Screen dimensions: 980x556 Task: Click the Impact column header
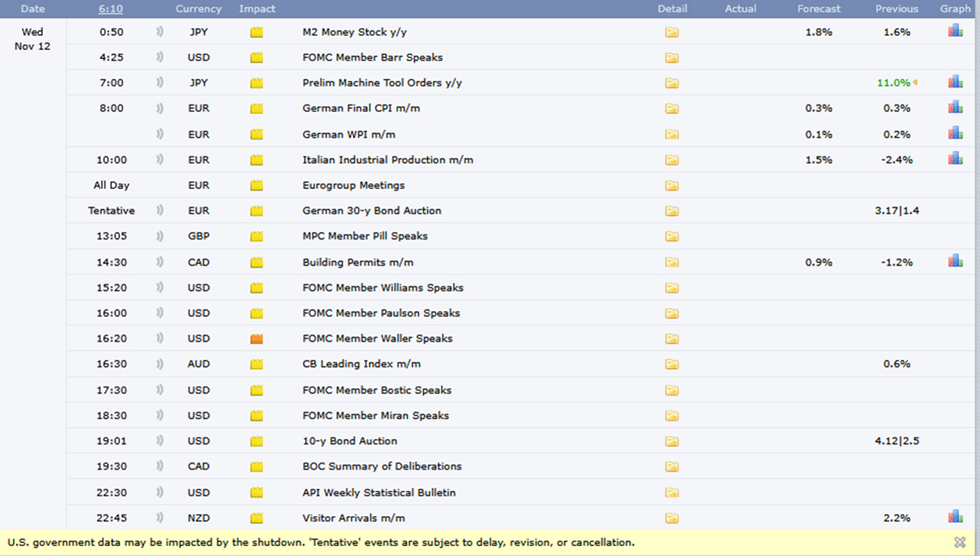click(x=257, y=8)
